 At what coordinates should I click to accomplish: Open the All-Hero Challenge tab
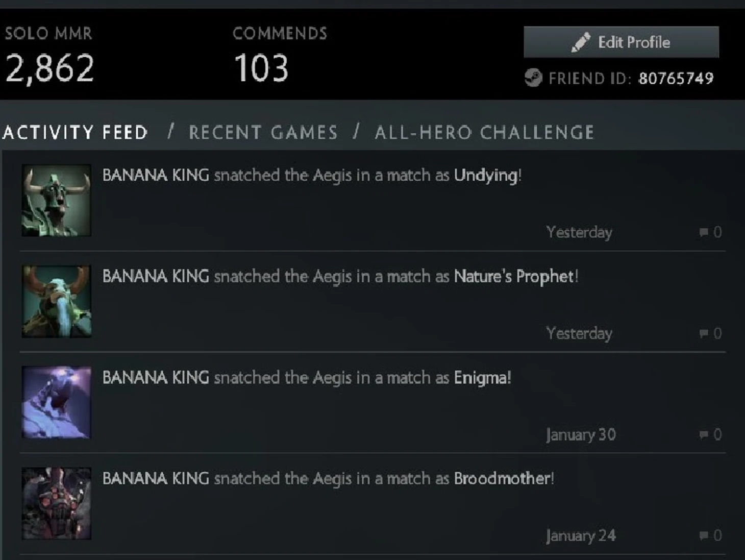pos(484,133)
